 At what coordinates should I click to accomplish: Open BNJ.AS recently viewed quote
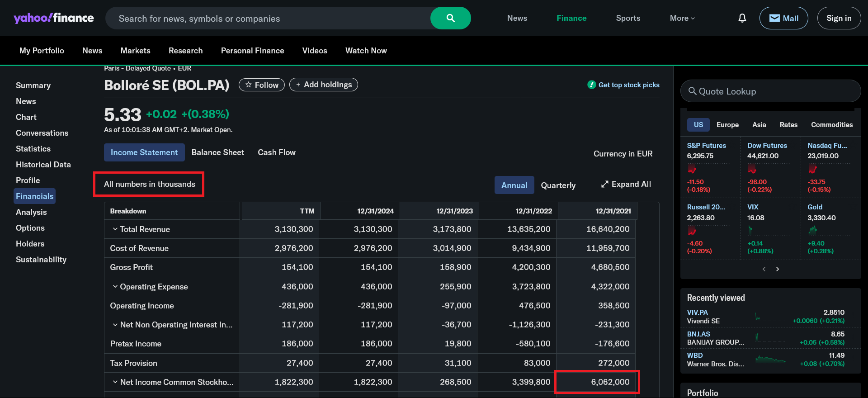(x=698, y=334)
